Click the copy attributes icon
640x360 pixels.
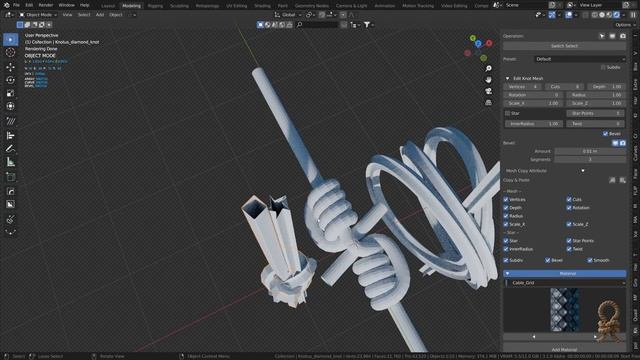612,180
